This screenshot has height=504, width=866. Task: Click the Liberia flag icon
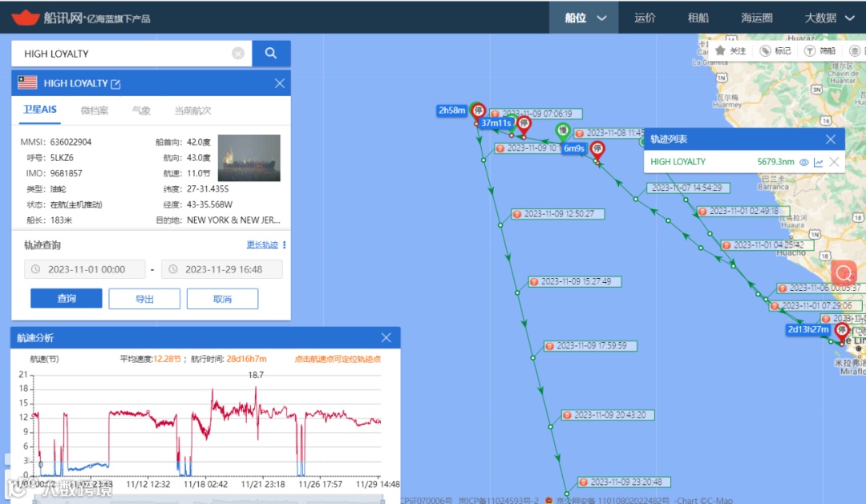[x=27, y=83]
